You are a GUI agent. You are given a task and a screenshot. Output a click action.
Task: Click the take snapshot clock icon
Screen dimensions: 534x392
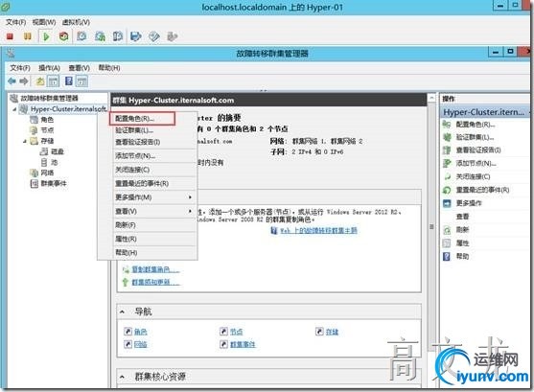pos(81,36)
